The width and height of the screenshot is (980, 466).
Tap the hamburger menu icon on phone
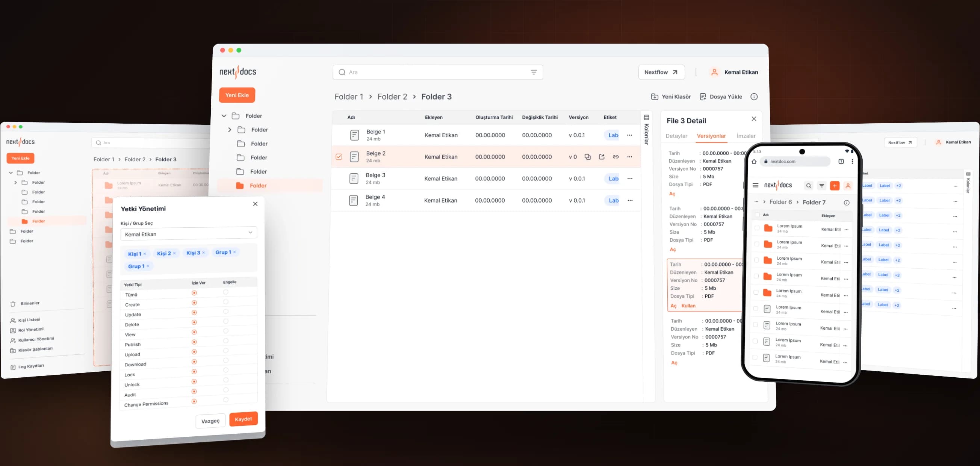click(x=756, y=185)
